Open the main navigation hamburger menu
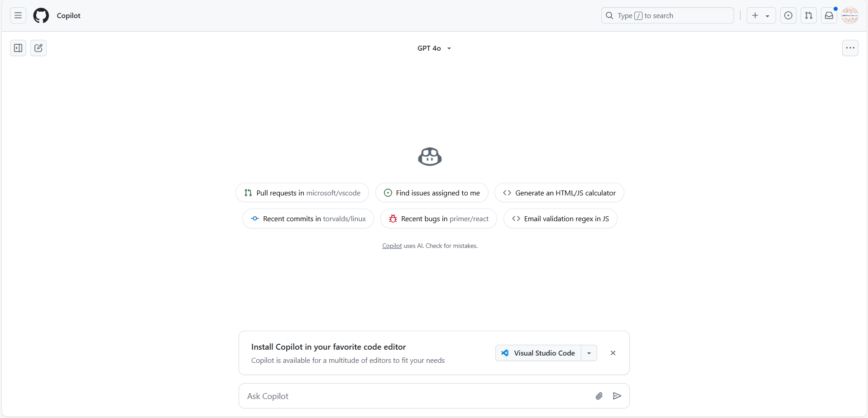868x418 pixels. [17, 15]
